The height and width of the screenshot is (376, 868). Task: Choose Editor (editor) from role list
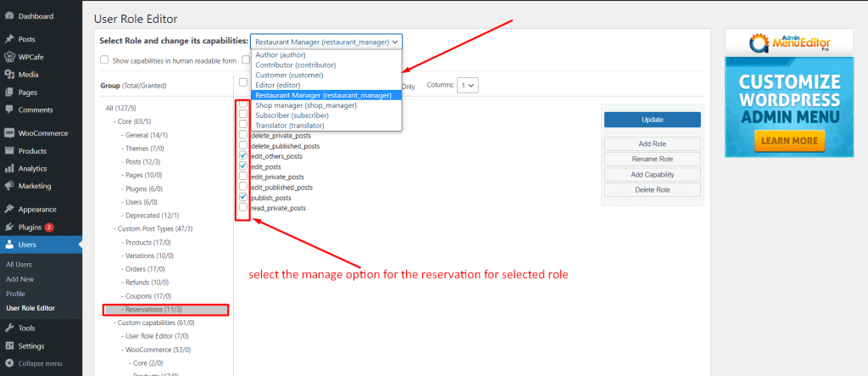pyautogui.click(x=326, y=85)
